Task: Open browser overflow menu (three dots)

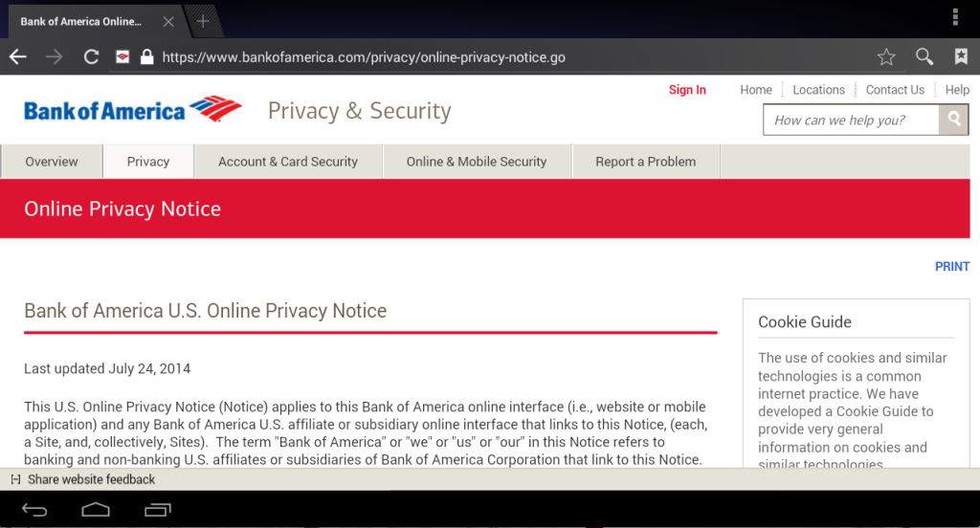Action: tap(955, 17)
